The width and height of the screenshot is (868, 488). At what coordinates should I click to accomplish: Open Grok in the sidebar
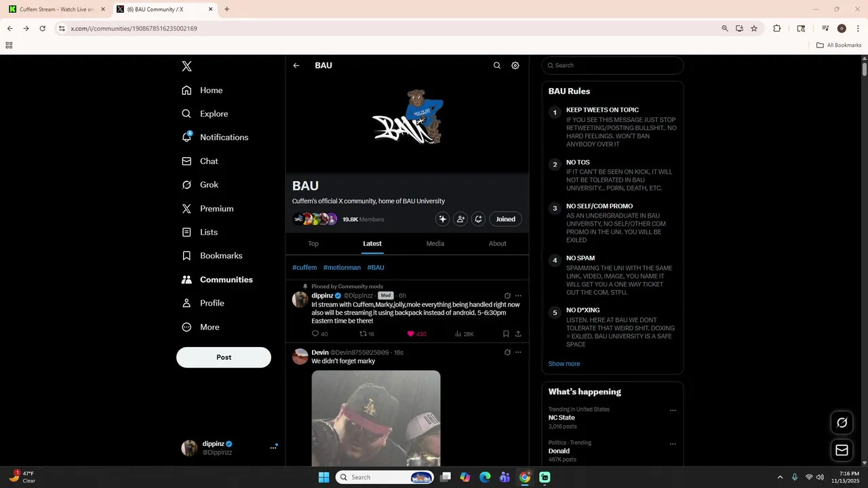[x=200, y=184]
